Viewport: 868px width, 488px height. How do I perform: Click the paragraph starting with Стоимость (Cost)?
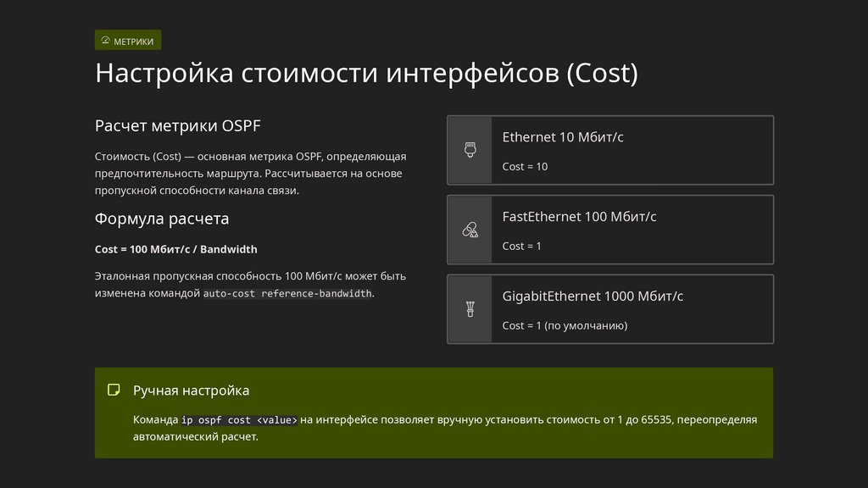251,174
